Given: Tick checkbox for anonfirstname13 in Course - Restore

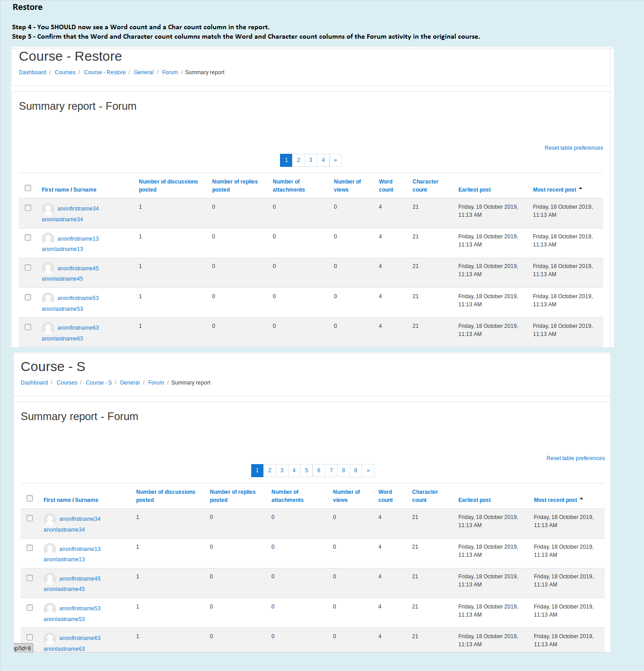Looking at the screenshot, I should 28,237.
